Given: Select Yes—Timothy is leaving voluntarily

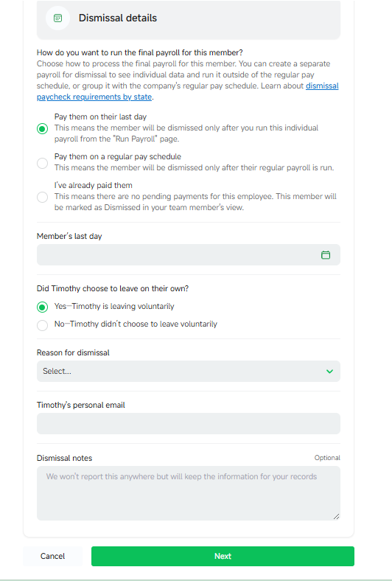Looking at the screenshot, I should click(x=43, y=307).
